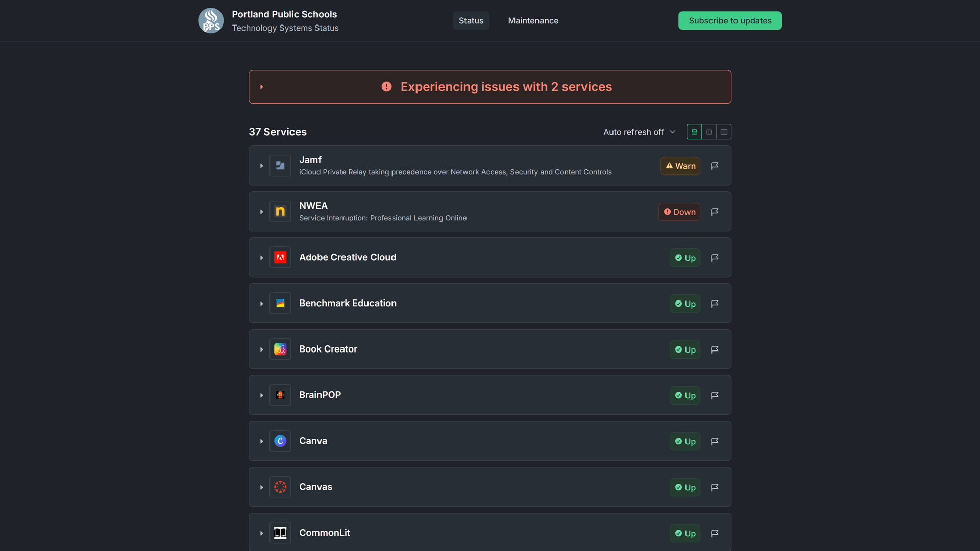Screen dimensions: 980x551
Task: Click the PPS logo in header
Action: (x=211, y=20)
